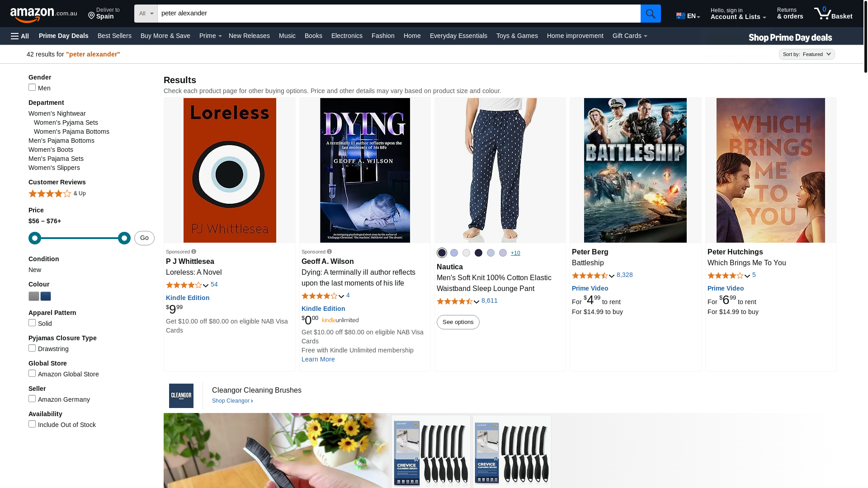
Task: Click the magnifying glass search button
Action: coord(651,14)
